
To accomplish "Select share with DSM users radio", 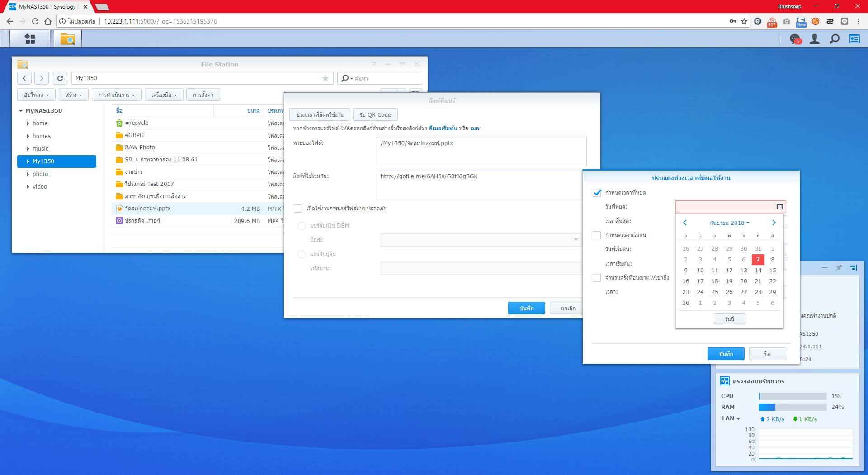I will tap(302, 226).
